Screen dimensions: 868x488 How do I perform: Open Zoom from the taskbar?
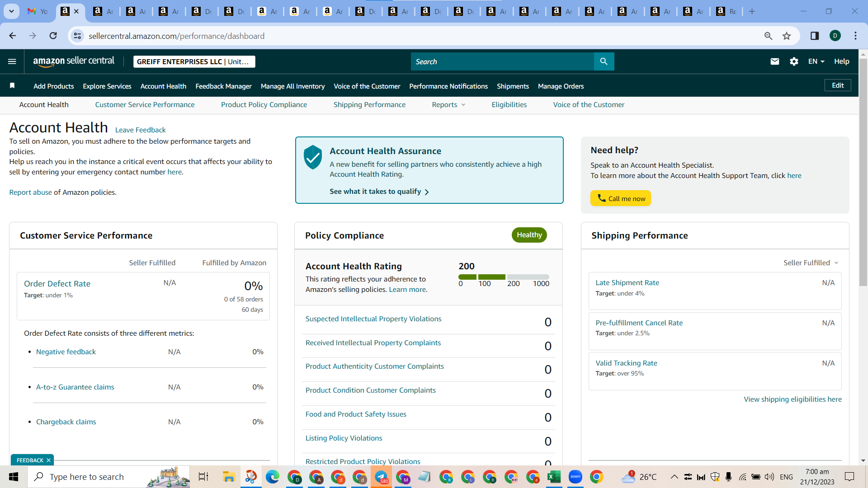575,477
